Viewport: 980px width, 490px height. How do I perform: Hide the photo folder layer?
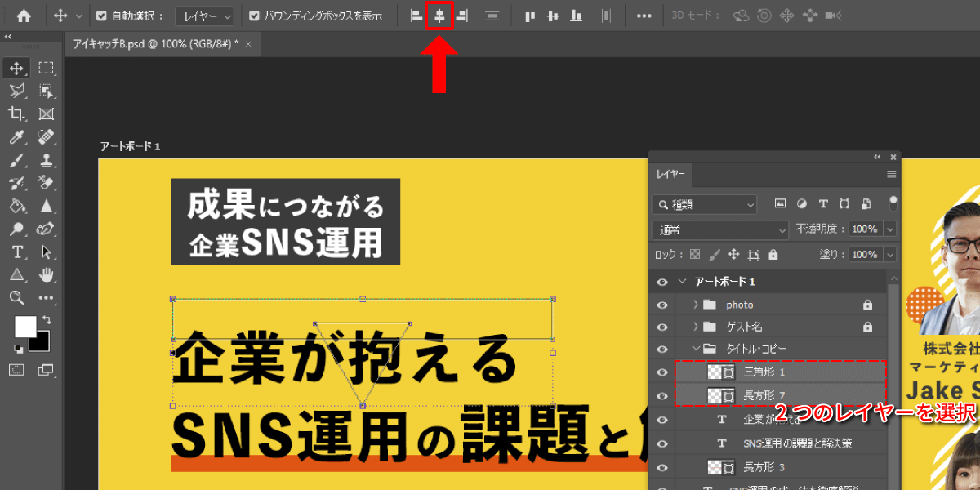pyautogui.click(x=662, y=305)
